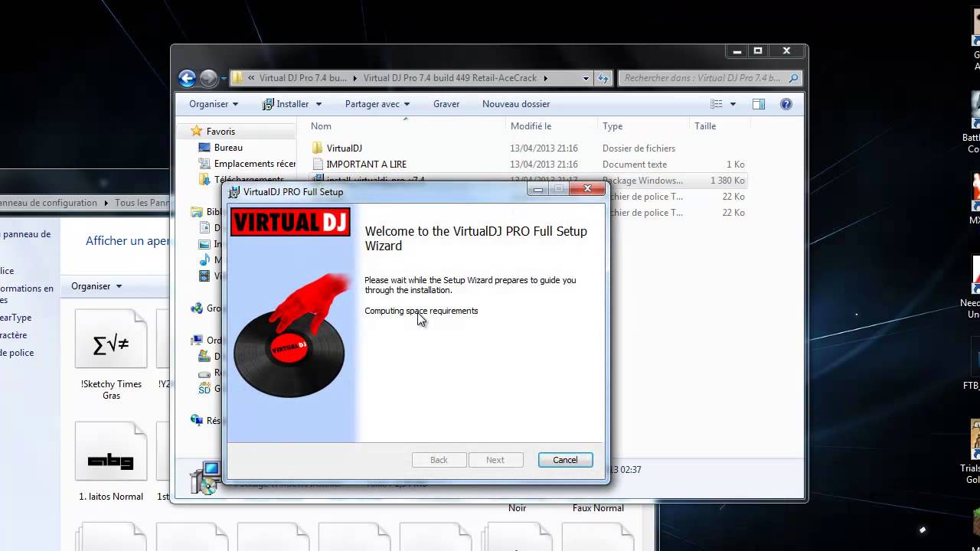The width and height of the screenshot is (980, 551).
Task: Click the setup icon in the VirtualDJ dialog title bar
Action: tap(234, 192)
